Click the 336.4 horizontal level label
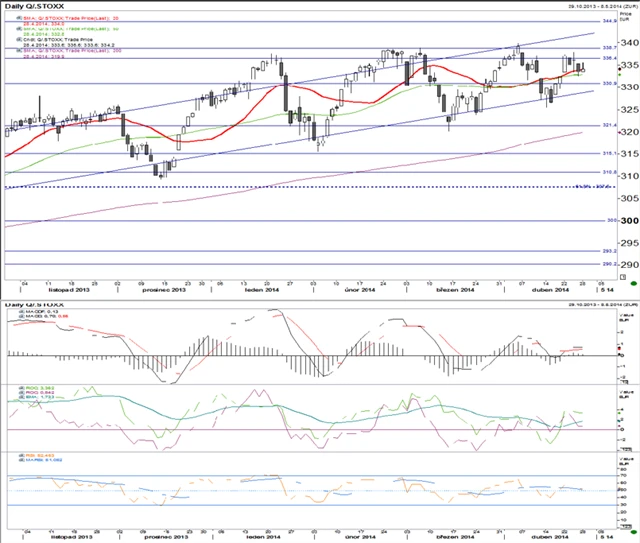The image size is (640, 543). (x=610, y=58)
